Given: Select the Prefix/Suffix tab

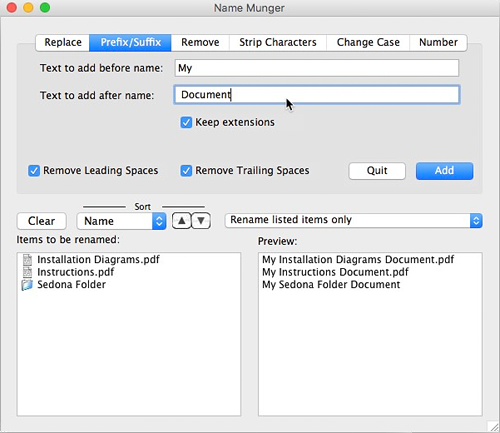Looking at the screenshot, I should point(130,42).
